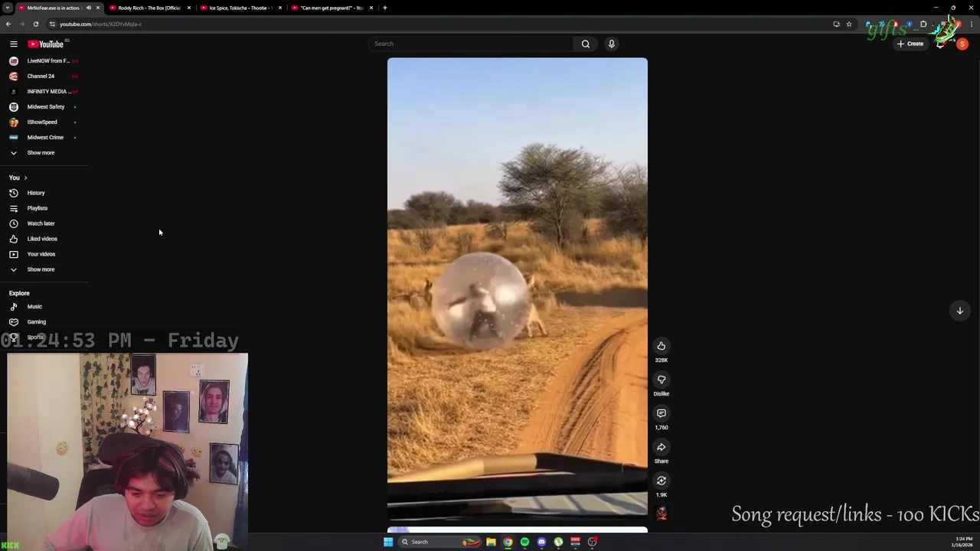The width and height of the screenshot is (980, 551).
Task: Dislike the Short with thumbs-down icon
Action: [x=661, y=380]
